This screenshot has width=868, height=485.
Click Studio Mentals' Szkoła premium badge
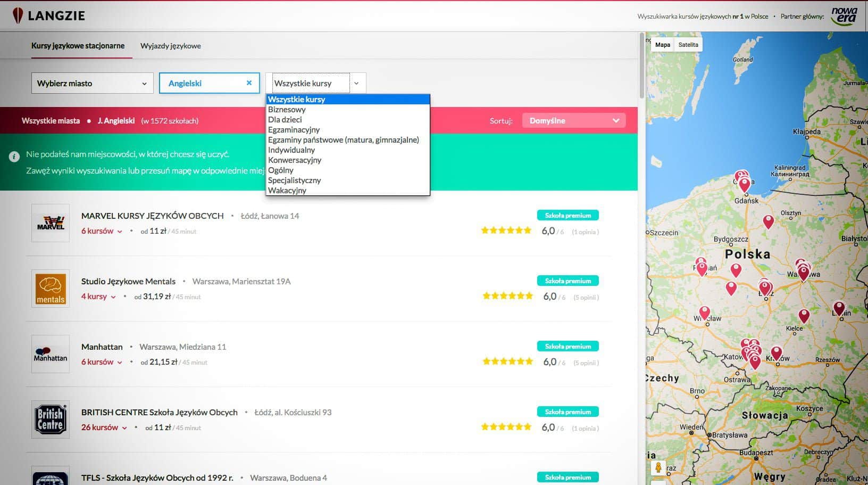point(568,281)
